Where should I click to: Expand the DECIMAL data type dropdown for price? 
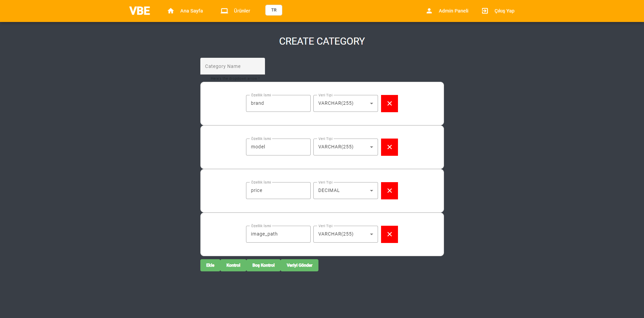pos(371,190)
